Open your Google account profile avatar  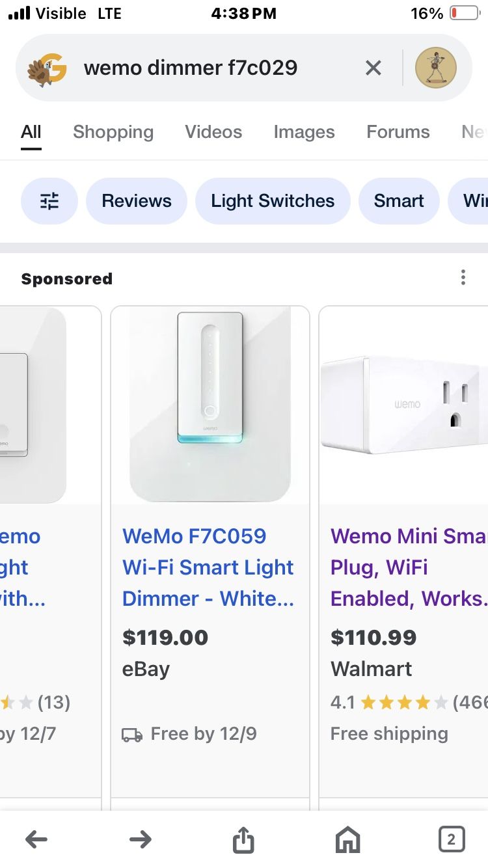pyautogui.click(x=435, y=68)
